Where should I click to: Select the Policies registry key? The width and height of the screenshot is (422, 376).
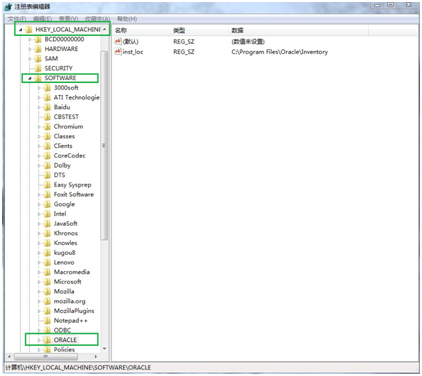64,349
